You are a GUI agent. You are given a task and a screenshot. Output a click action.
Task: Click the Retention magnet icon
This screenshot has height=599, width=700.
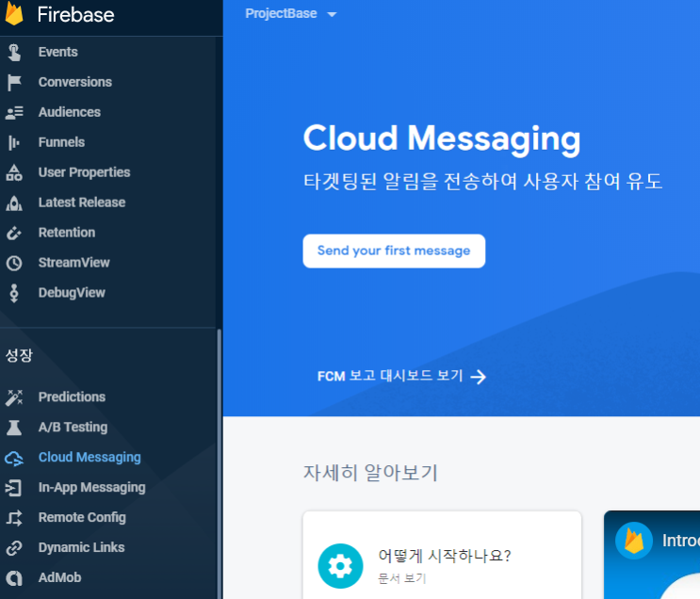(14, 233)
